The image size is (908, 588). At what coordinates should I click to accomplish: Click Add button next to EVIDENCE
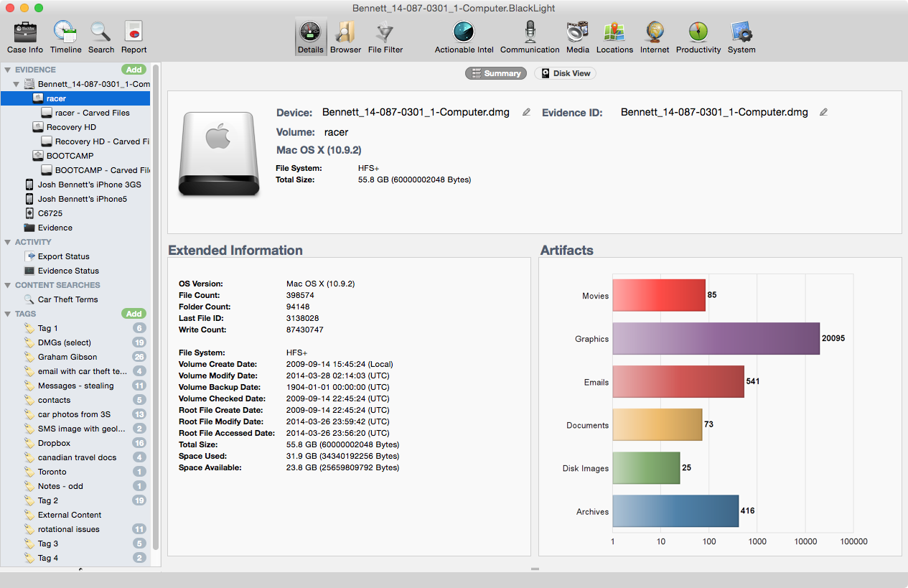134,70
